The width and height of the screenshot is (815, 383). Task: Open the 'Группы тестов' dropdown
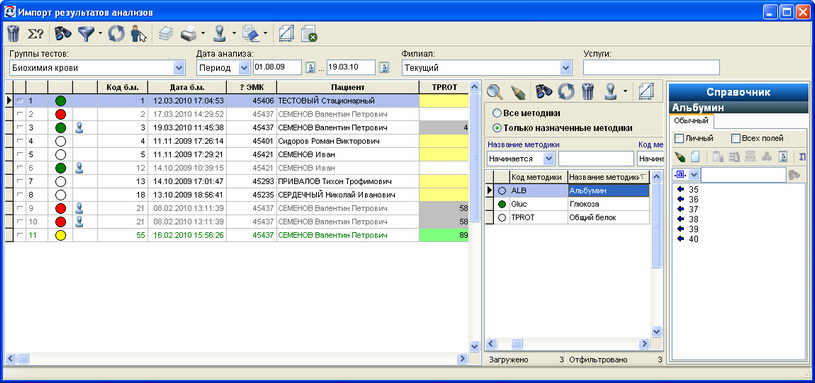pos(179,68)
